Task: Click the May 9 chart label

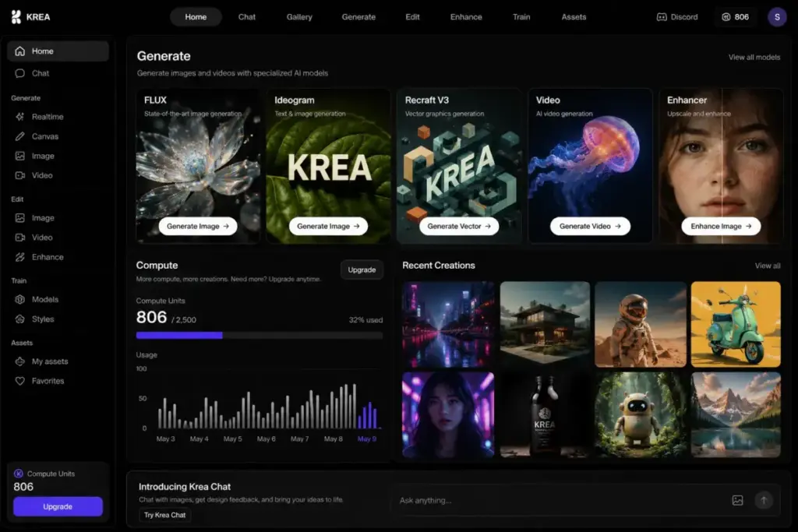Action: [367, 439]
